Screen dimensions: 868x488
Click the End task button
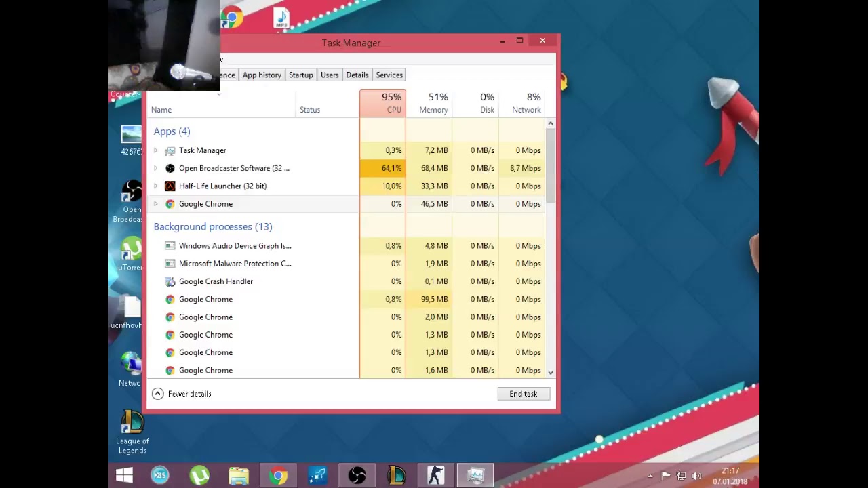click(x=524, y=394)
